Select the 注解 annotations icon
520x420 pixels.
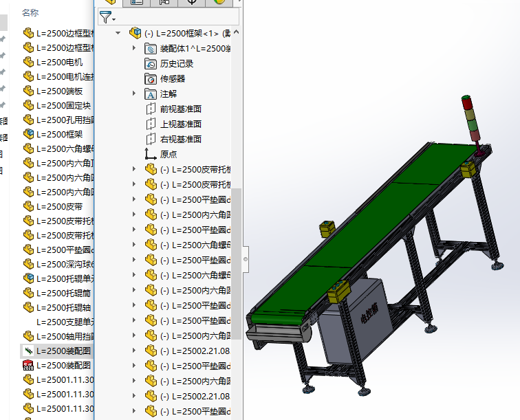151,94
